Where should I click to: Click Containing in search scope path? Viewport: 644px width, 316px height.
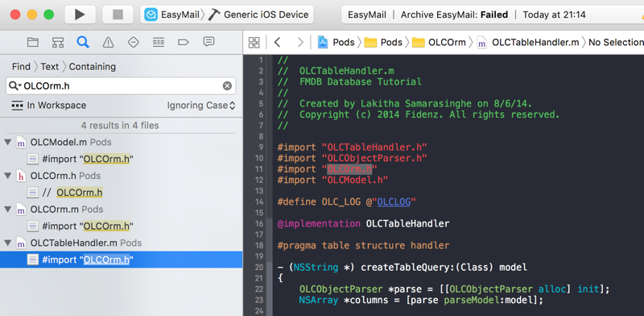(93, 67)
